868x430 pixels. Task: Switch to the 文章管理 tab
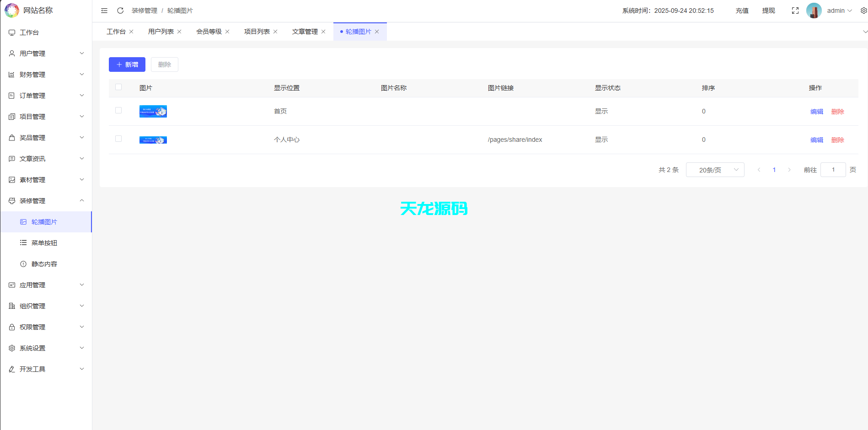click(305, 31)
